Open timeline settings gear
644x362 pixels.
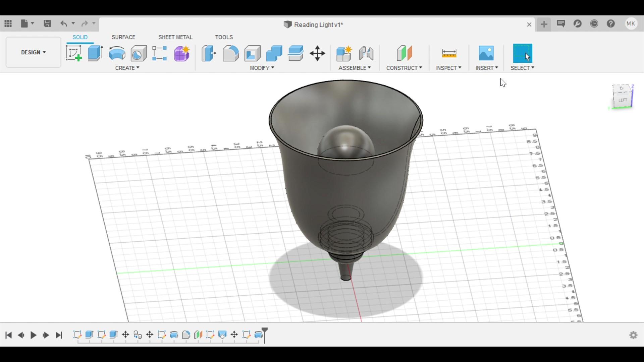tap(633, 335)
